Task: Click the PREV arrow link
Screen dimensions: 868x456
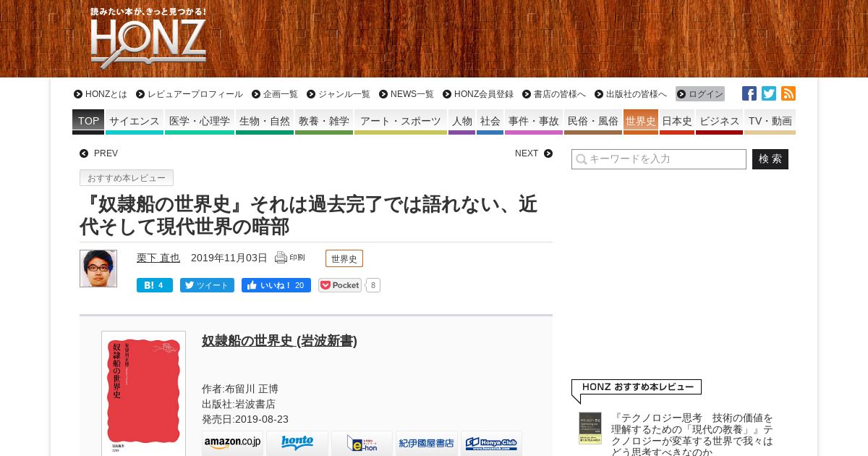Action: point(99,153)
